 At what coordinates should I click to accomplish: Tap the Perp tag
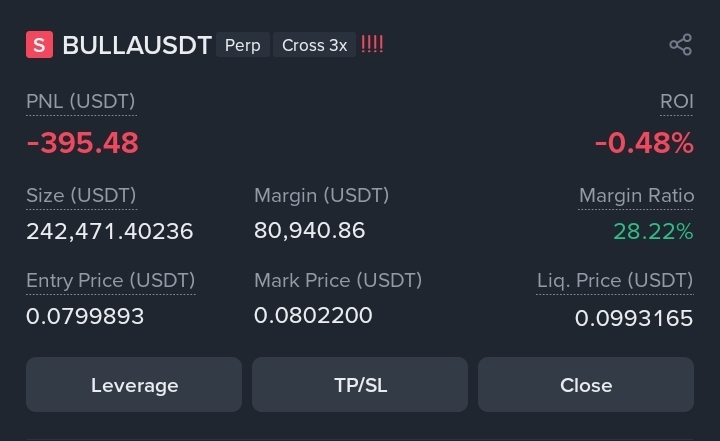point(242,45)
